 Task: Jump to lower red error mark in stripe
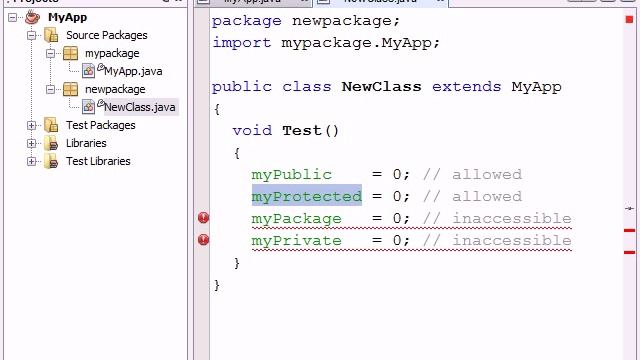coord(629,252)
